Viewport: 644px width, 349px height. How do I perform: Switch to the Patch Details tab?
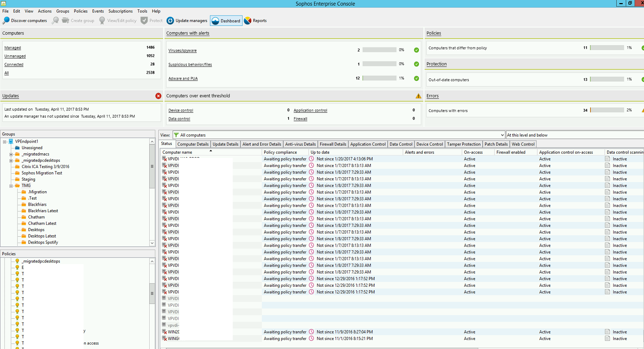click(x=496, y=144)
